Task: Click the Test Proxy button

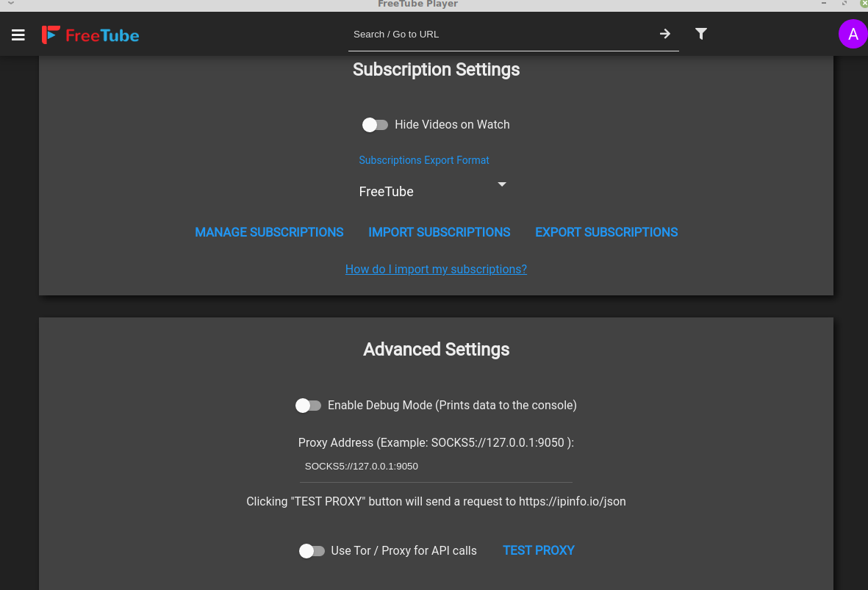Action: point(539,551)
